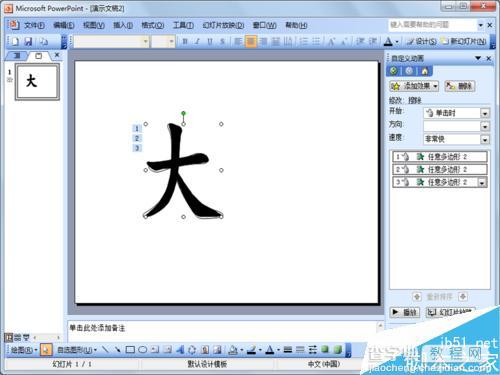Click the 新幻灯片 (New Slide) button
Screen dimensions: 500x375
click(463, 41)
